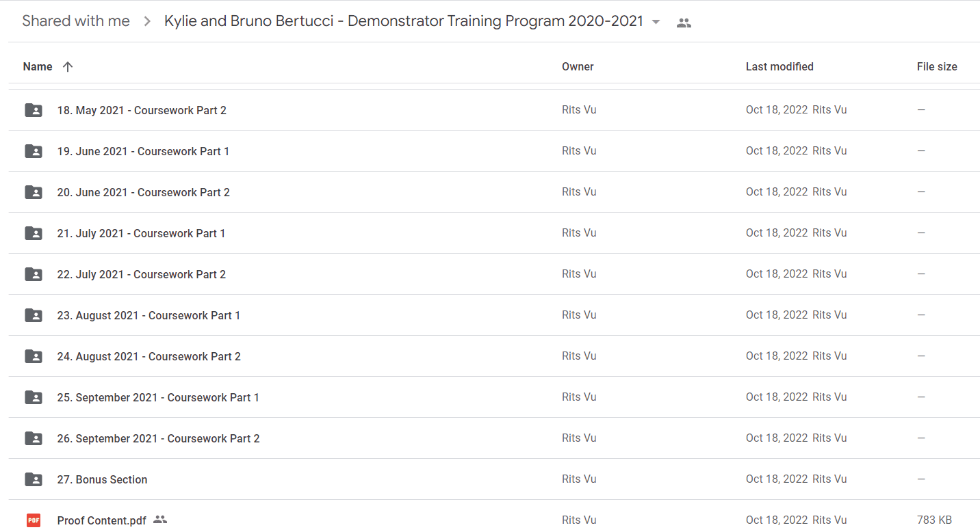Select the folder icon for 27. Bonus Section
The image size is (980, 532).
coord(34,479)
